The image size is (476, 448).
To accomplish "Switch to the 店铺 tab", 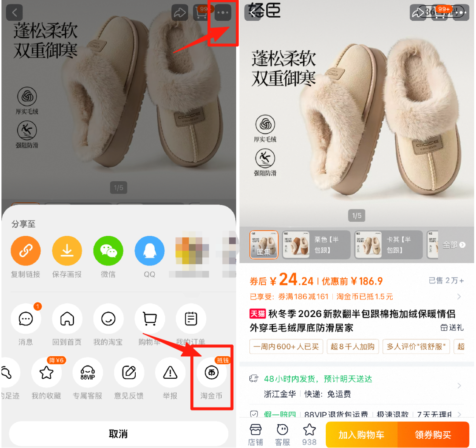I will tap(256, 434).
